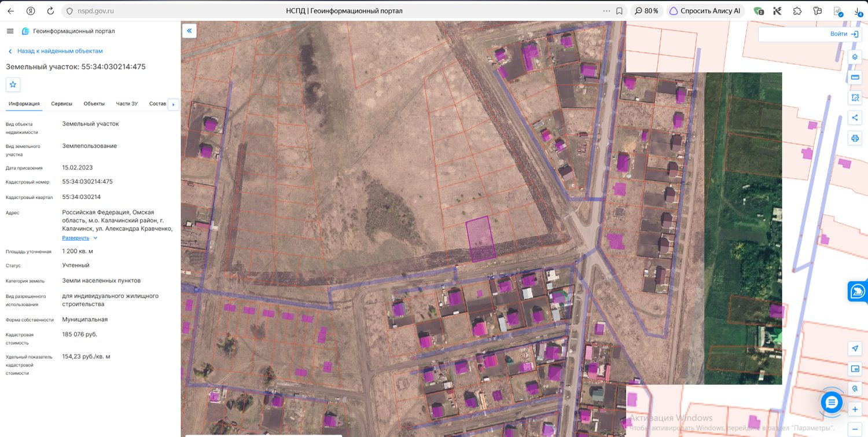
Task: Click the Войти login button
Action: [x=845, y=34]
